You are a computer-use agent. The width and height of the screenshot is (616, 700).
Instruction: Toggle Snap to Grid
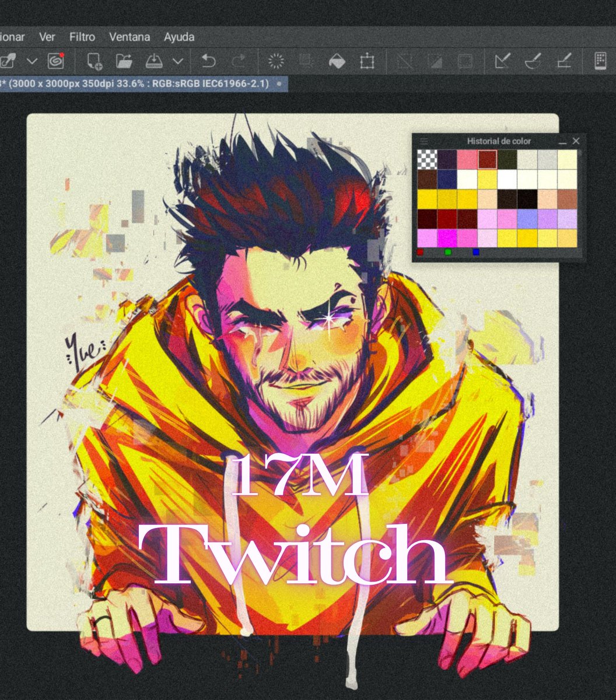(563, 61)
